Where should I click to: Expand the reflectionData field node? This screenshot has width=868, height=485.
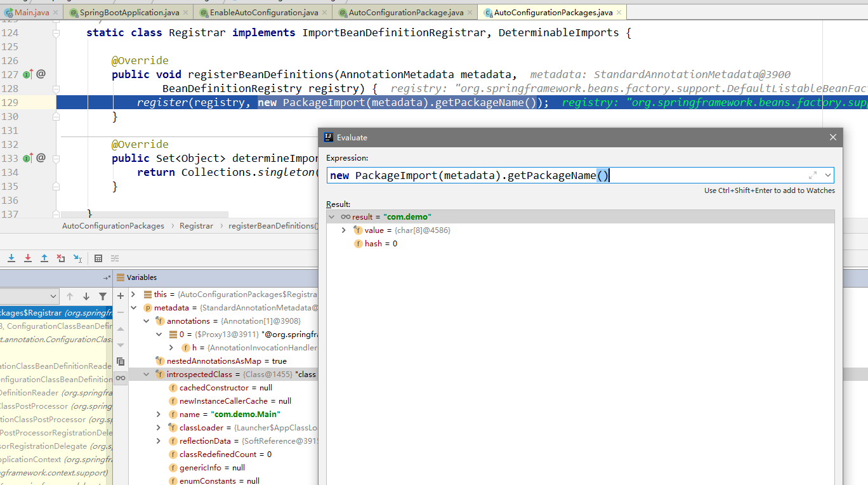click(x=159, y=441)
